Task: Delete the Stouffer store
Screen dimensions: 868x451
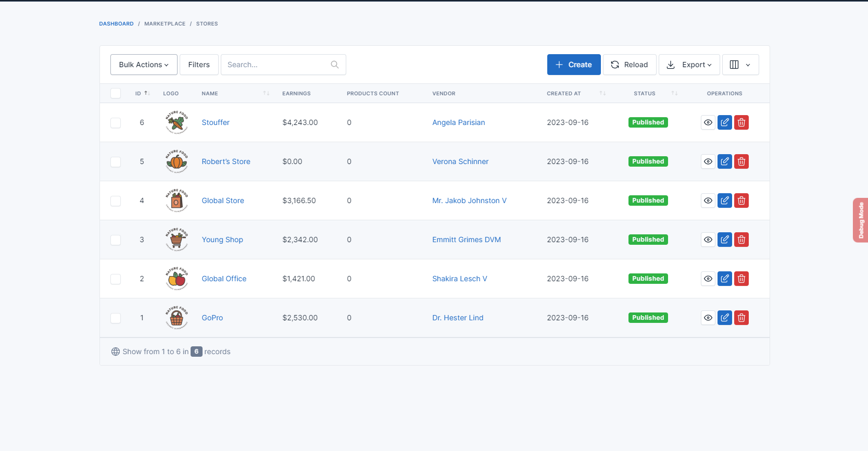Action: [741, 122]
